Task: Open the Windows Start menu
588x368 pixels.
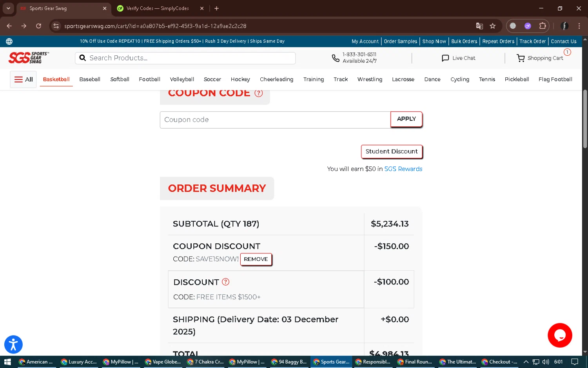Action: [7, 362]
